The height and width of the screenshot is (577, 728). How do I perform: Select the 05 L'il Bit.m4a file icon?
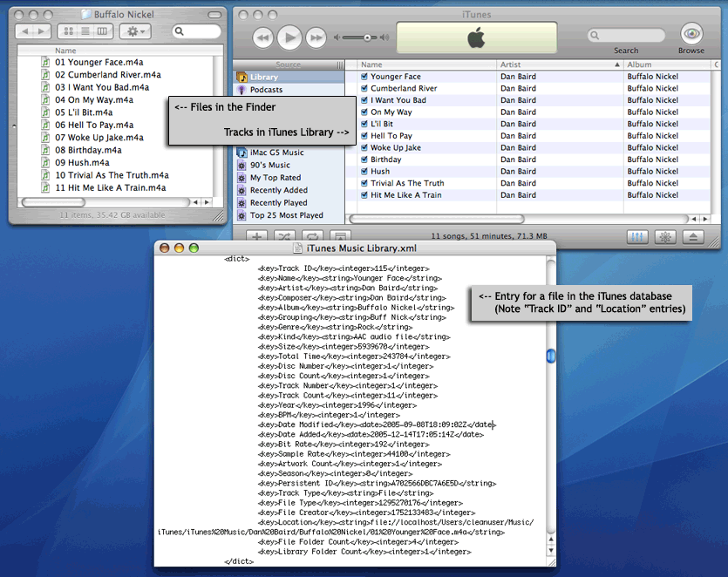[45, 112]
